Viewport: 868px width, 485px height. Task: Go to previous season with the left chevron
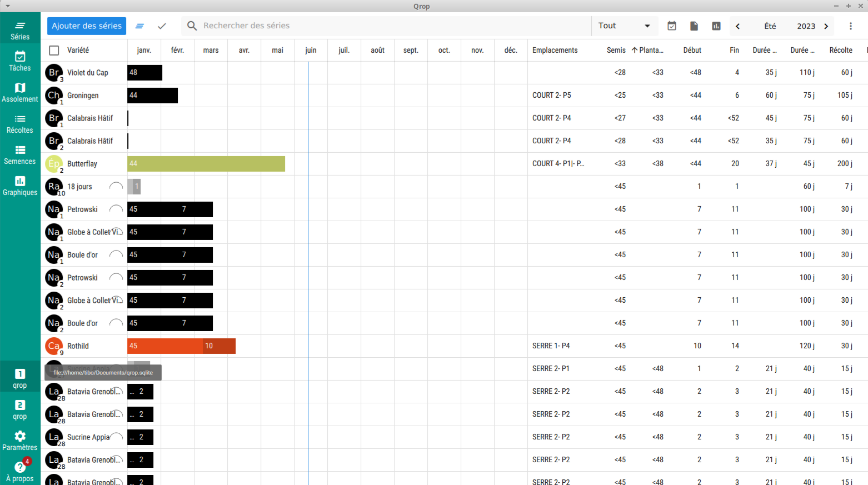pyautogui.click(x=737, y=26)
